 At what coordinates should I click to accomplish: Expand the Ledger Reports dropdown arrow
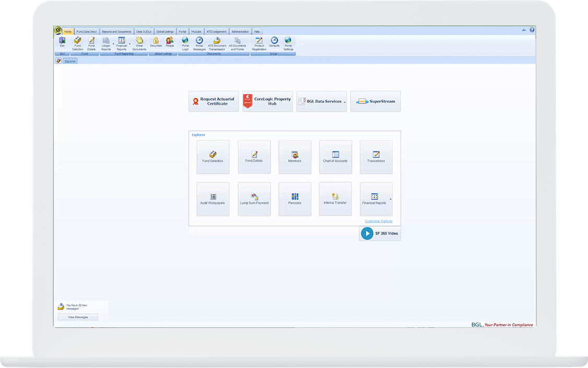tap(113, 44)
